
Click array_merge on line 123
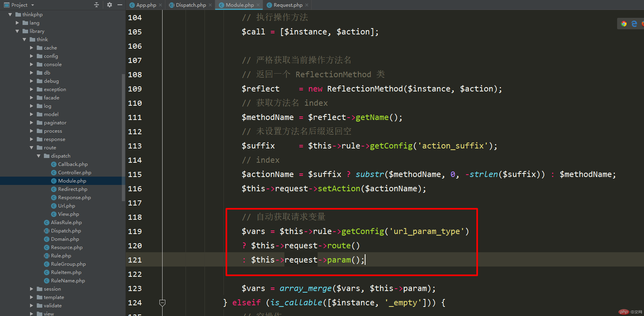(x=306, y=288)
